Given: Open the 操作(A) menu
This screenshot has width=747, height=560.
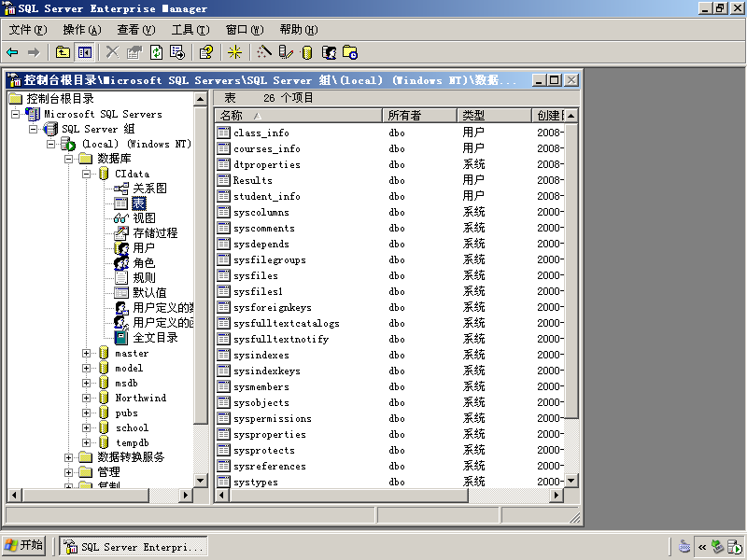Looking at the screenshot, I should coord(82,30).
